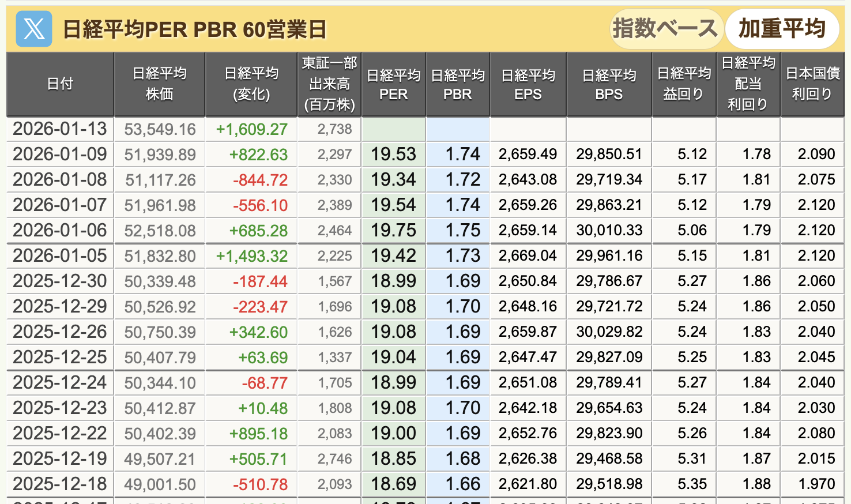The height and width of the screenshot is (504, 851).
Task: Click the 日経平均 PER column header
Action: click(393, 84)
